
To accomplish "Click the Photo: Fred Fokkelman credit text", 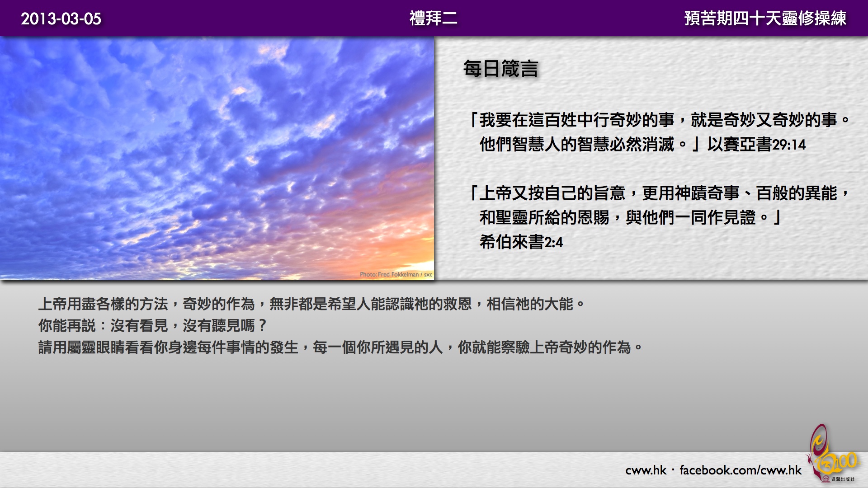I will [396, 274].
